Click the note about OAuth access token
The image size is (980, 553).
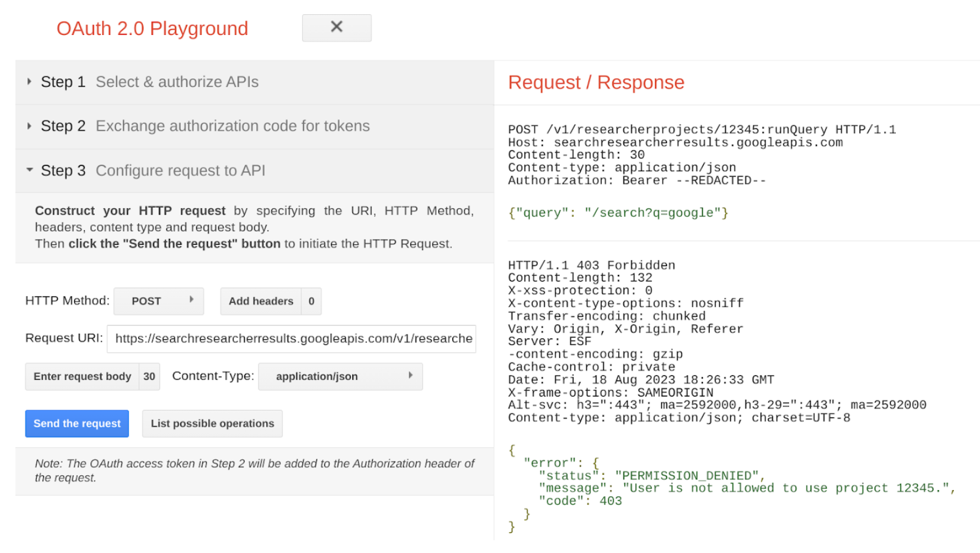(x=254, y=471)
